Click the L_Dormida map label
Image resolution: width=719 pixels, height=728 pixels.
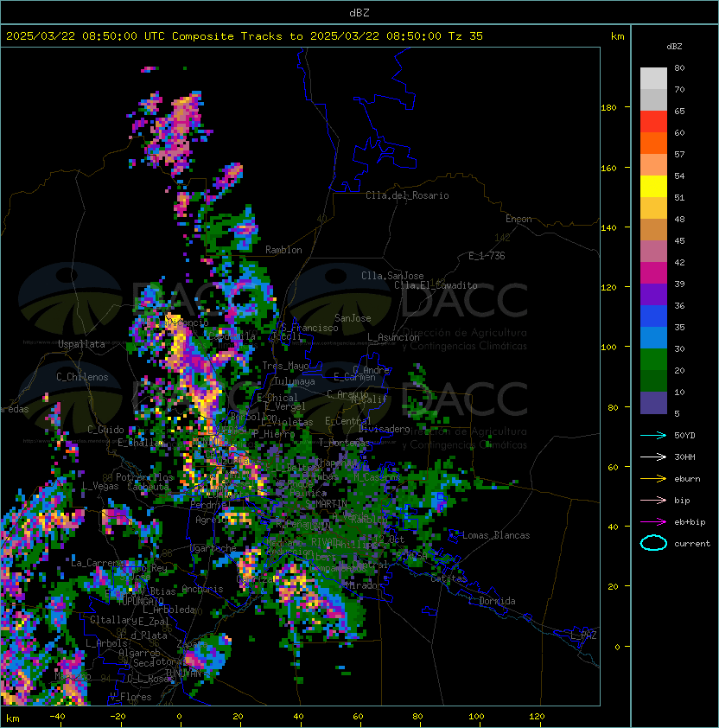[x=492, y=601]
